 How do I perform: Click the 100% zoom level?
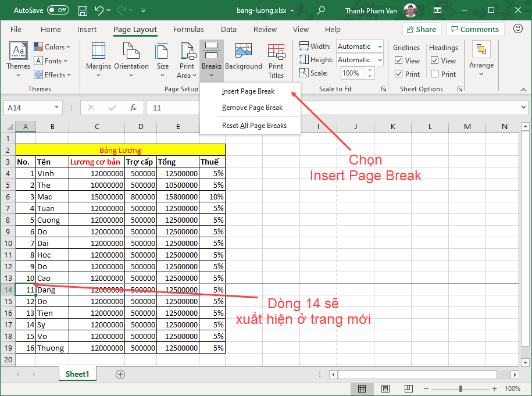click(x=512, y=388)
